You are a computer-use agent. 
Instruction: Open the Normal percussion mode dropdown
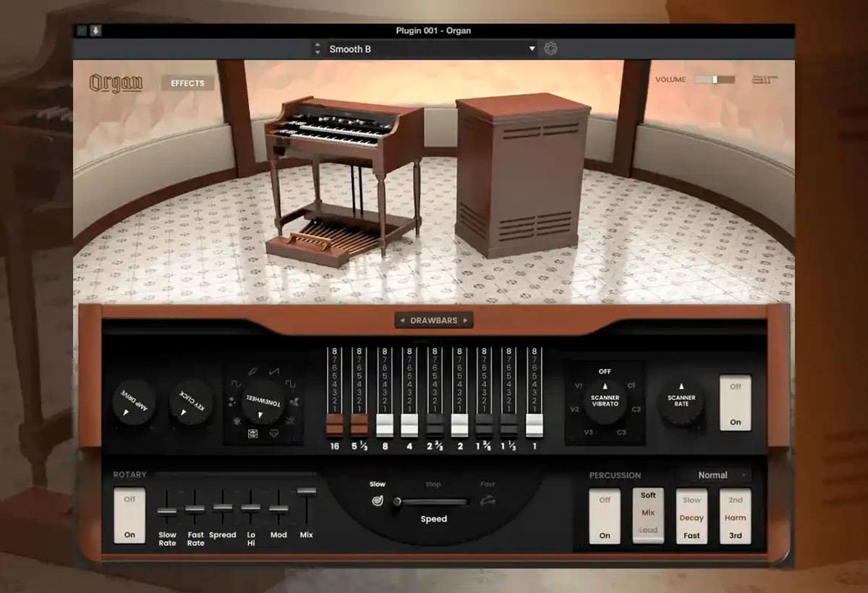(x=714, y=475)
